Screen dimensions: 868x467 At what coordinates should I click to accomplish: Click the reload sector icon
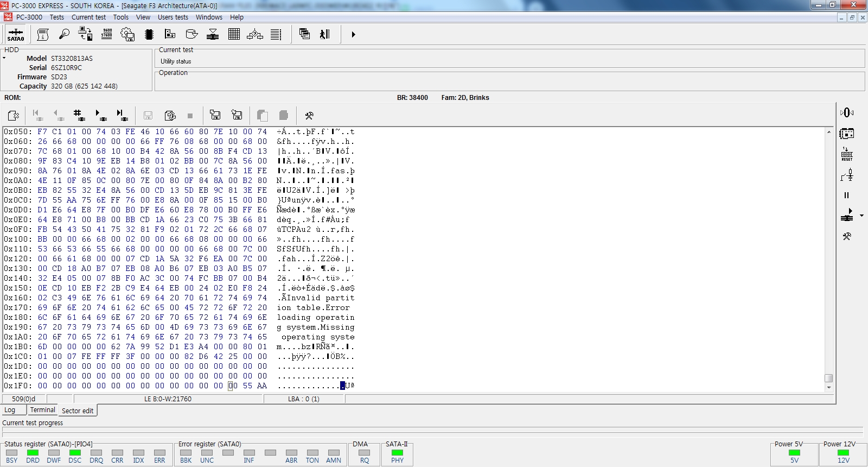coord(170,115)
